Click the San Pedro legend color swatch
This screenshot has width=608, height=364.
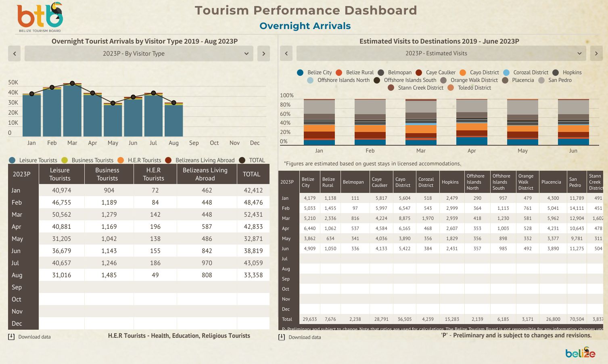click(x=541, y=80)
